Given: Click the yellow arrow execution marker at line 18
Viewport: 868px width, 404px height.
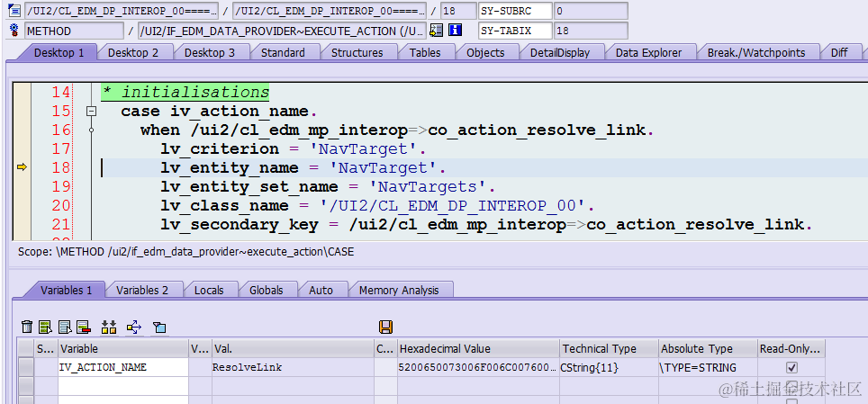Looking at the screenshot, I should (23, 166).
